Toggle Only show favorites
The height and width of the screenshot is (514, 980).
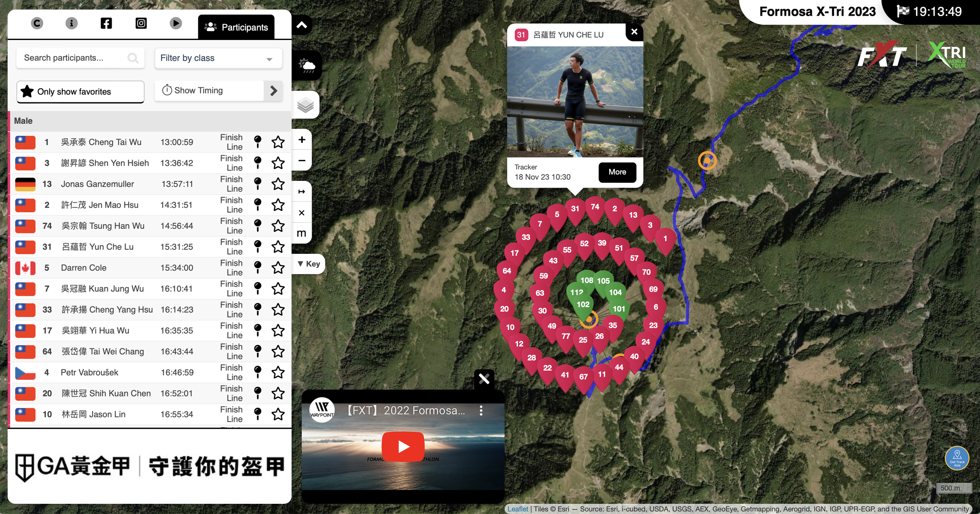pyautogui.click(x=80, y=92)
